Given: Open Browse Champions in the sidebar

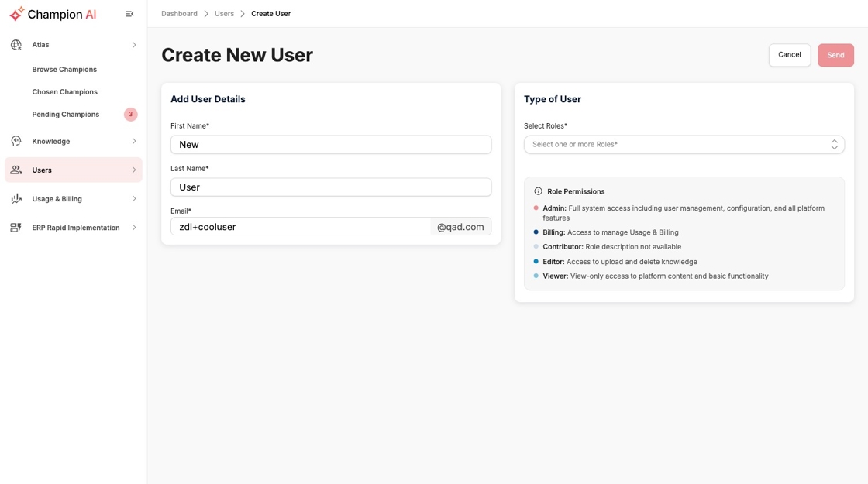Looking at the screenshot, I should 64,70.
